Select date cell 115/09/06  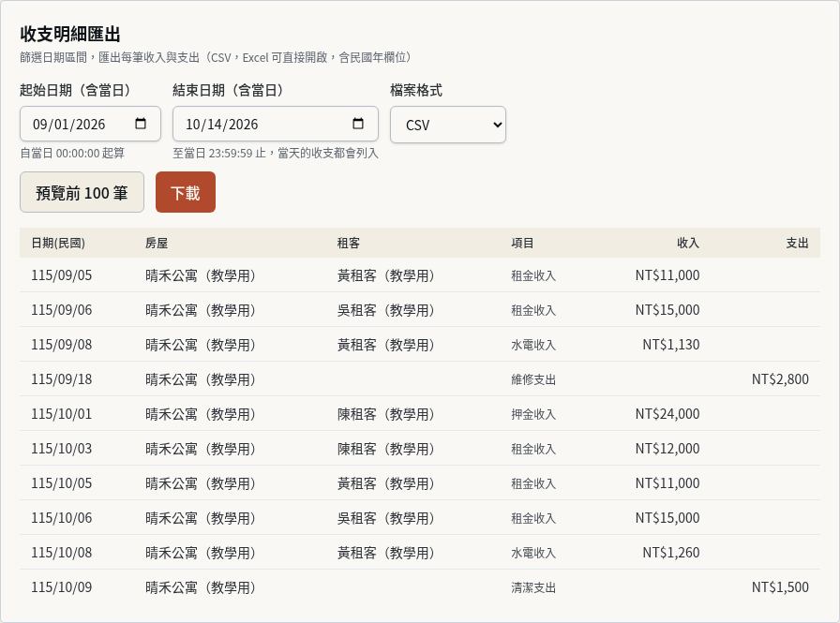tap(62, 310)
